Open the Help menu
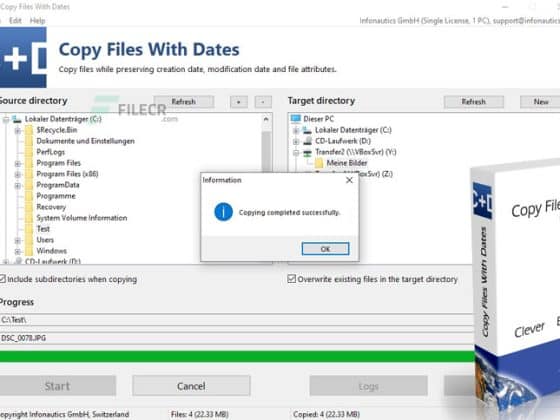Screen dimensions: 560x420 pyautogui.click(x=37, y=20)
